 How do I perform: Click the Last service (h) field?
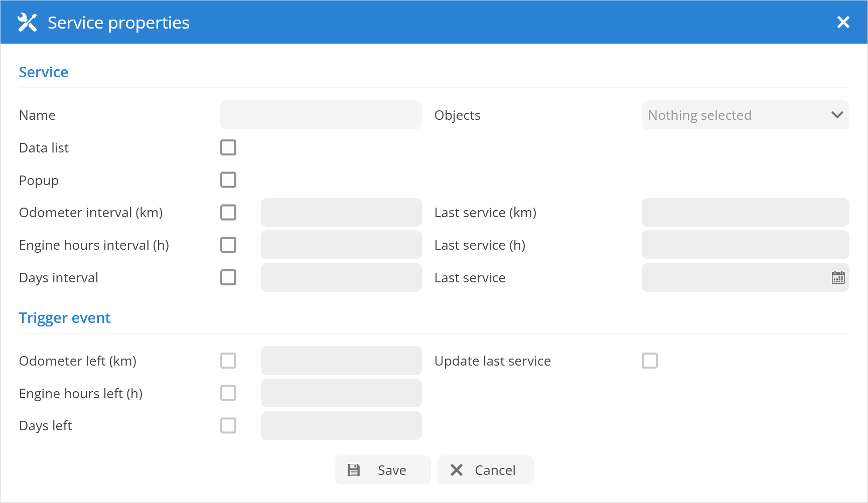[745, 245]
